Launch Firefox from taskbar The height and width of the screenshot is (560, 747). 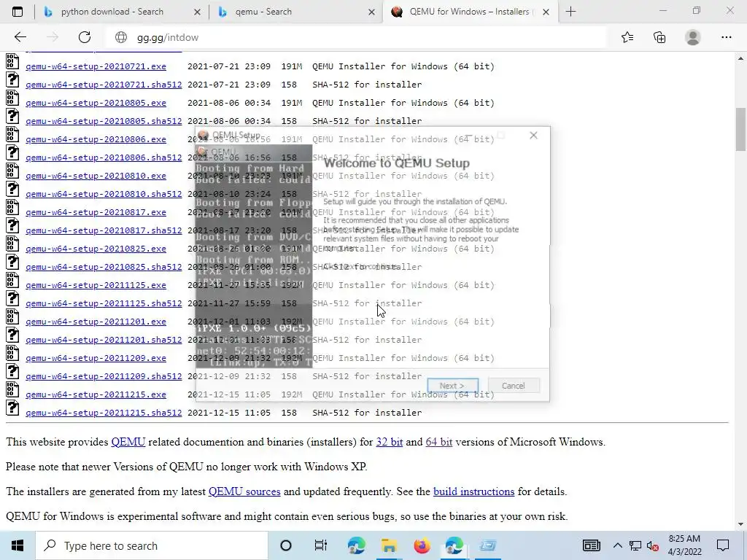tap(422, 545)
